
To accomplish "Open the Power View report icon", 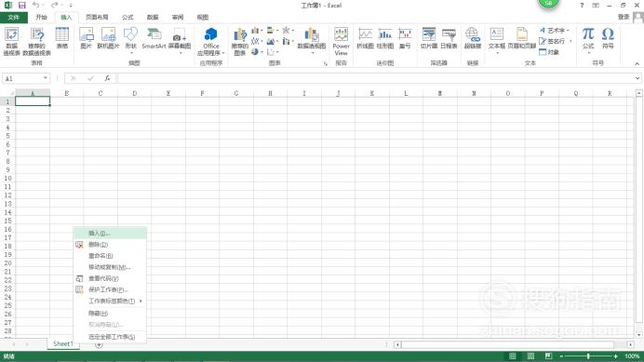I will (341, 41).
